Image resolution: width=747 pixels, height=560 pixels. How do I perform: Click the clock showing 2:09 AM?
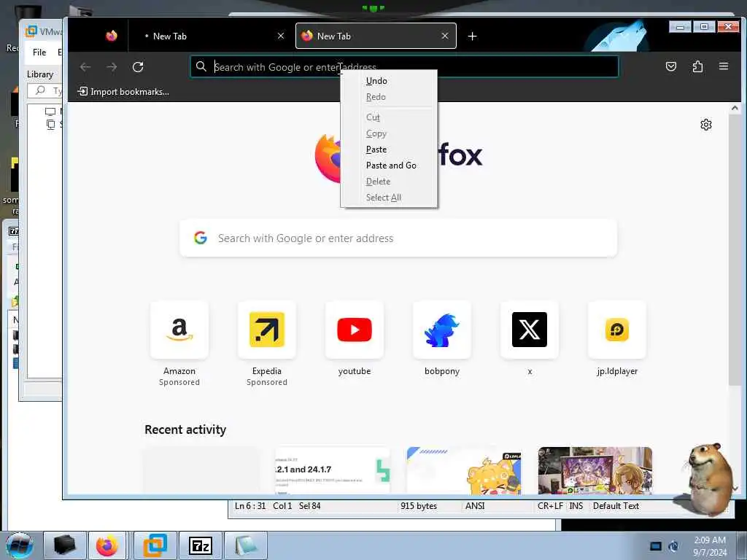tap(710, 546)
